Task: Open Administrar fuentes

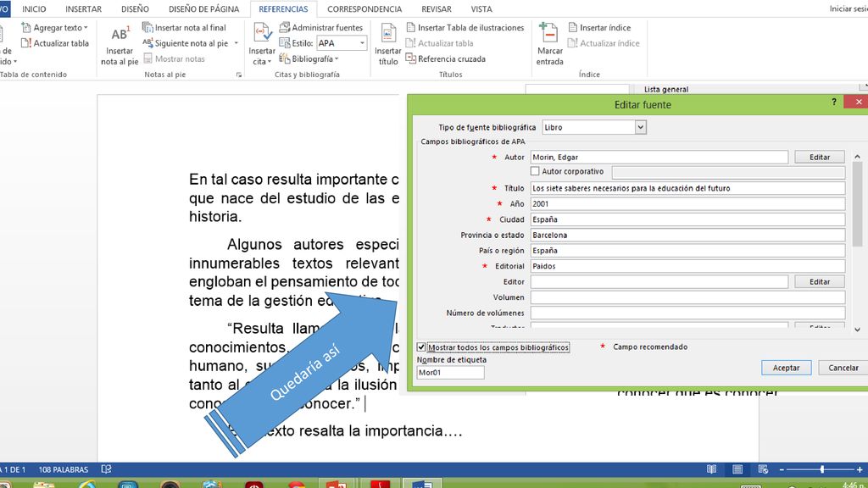Action: [321, 27]
